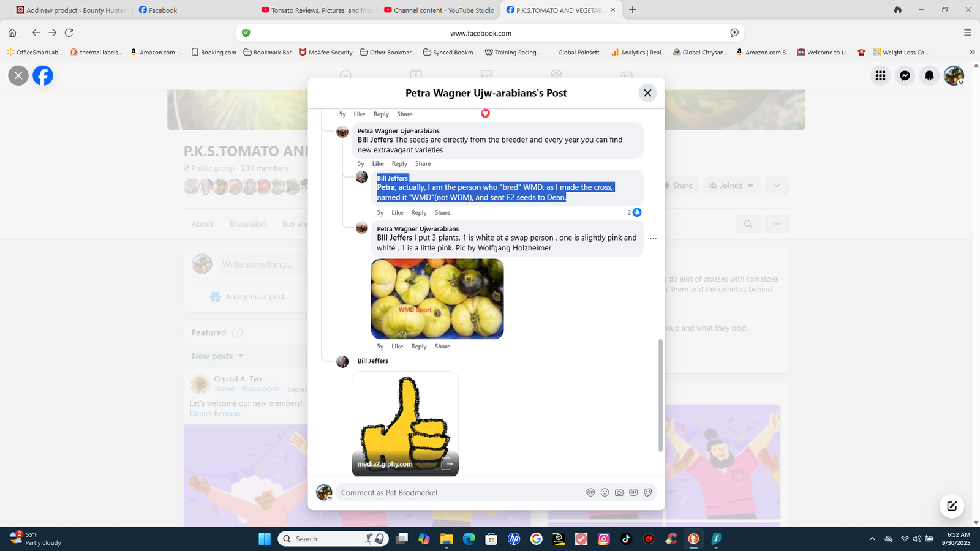Open the GIF picker in comment box

(x=633, y=492)
